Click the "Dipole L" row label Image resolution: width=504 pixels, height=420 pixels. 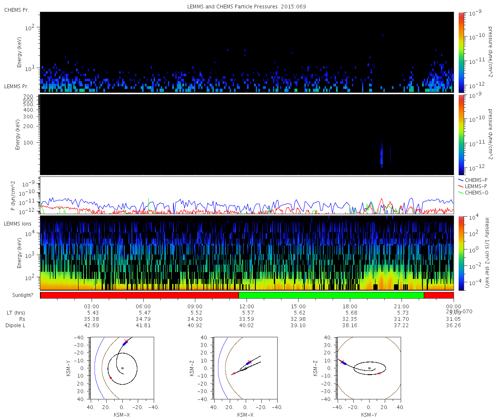15,325
